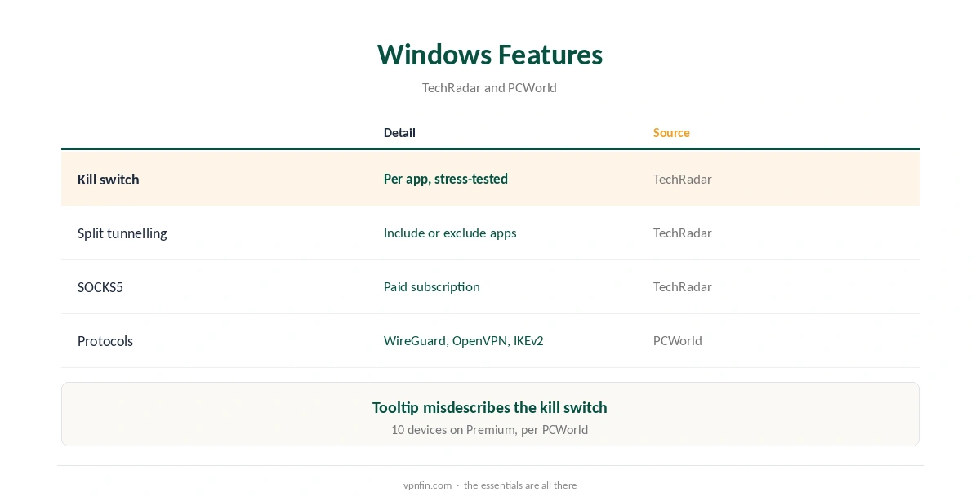
Task: Click TechRadar in the SOCKS5 row
Action: pyautogui.click(x=683, y=286)
